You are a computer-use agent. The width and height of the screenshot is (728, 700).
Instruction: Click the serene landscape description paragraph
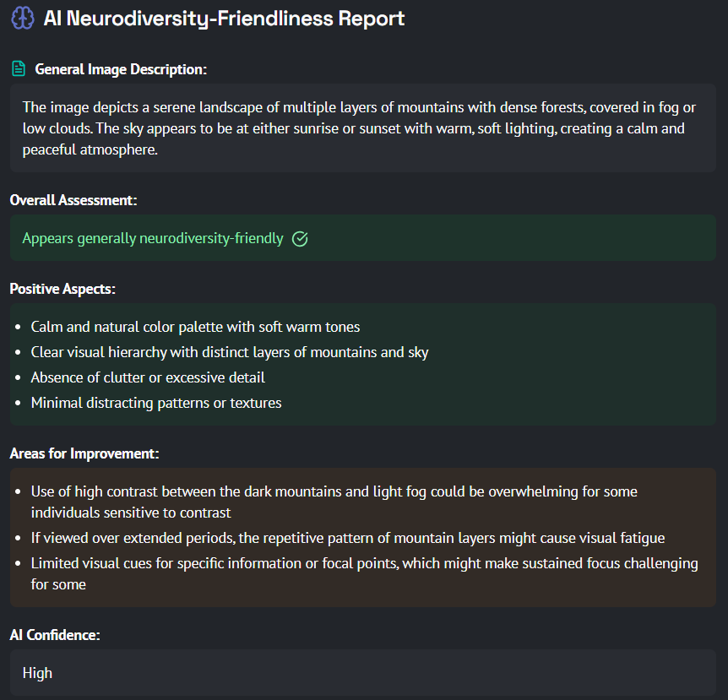pyautogui.click(x=359, y=128)
